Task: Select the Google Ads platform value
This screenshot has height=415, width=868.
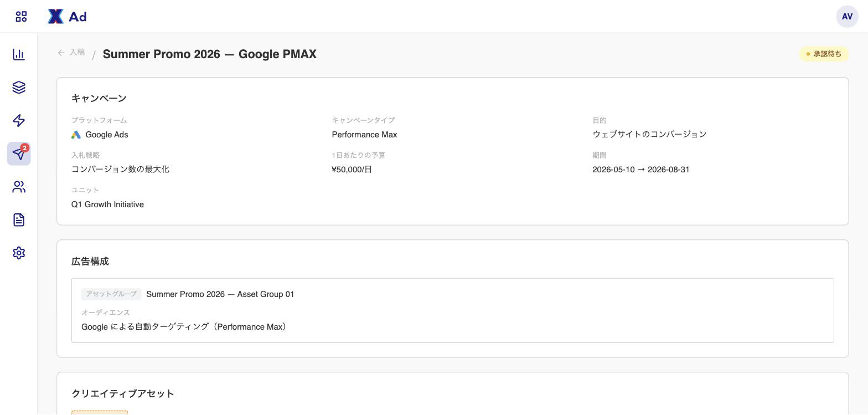Action: coord(107,135)
